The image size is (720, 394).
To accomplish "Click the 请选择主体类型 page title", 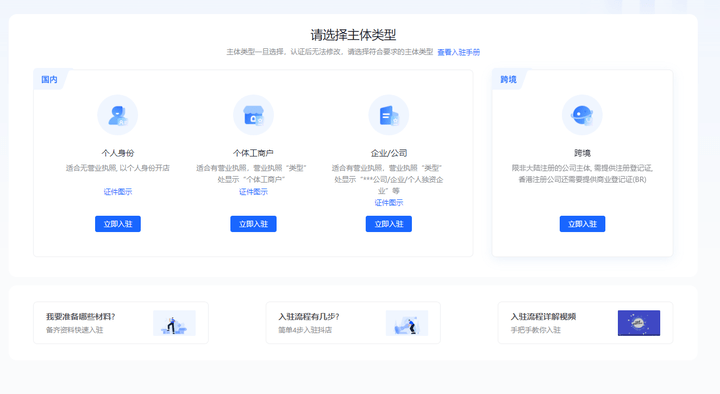I will click(x=353, y=35).
